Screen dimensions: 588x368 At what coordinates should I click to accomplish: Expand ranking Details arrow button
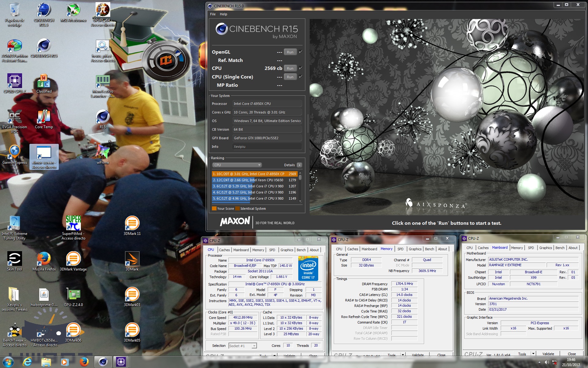pyautogui.click(x=300, y=165)
